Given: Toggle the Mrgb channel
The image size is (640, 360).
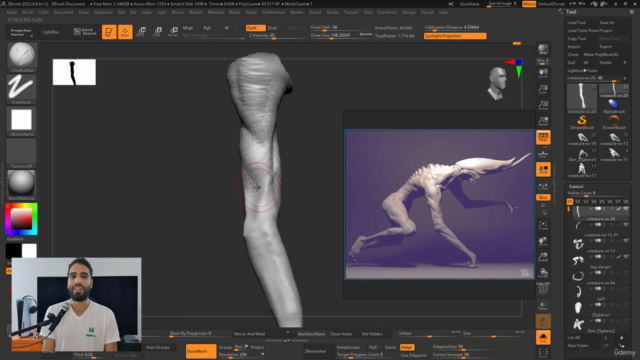Looking at the screenshot, I should point(188,28).
